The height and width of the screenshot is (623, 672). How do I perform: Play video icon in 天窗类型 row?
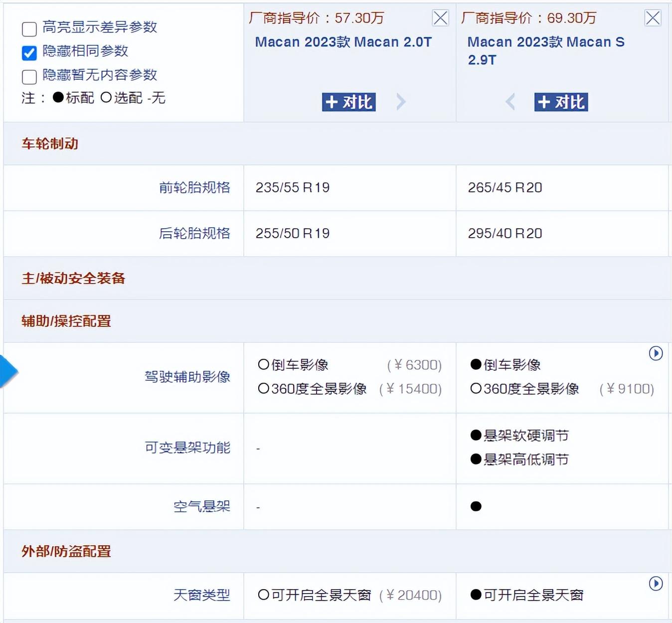(x=656, y=584)
